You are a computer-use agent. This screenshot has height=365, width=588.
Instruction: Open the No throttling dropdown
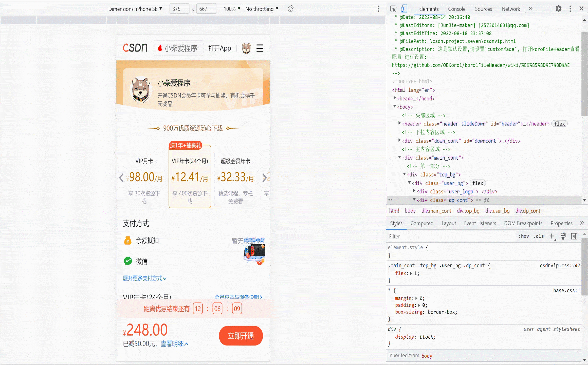coord(262,9)
